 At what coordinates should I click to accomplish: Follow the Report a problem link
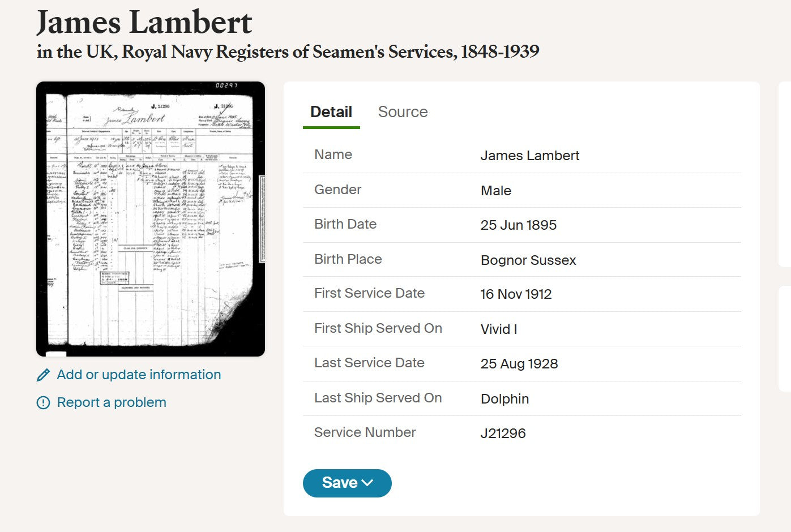point(112,402)
